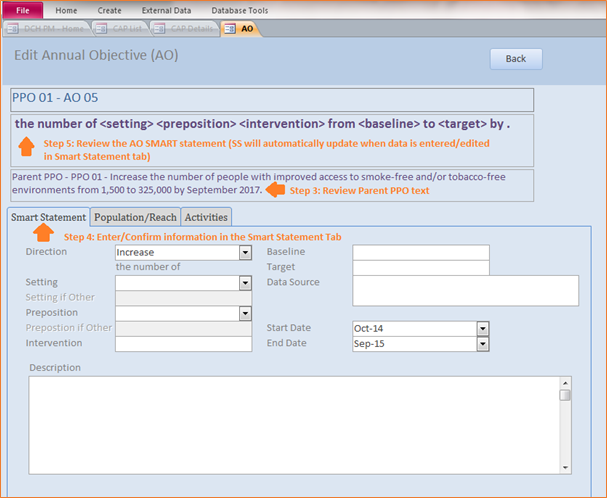This screenshot has width=607, height=498.
Task: Click the Intervention text field
Action: 183,344
